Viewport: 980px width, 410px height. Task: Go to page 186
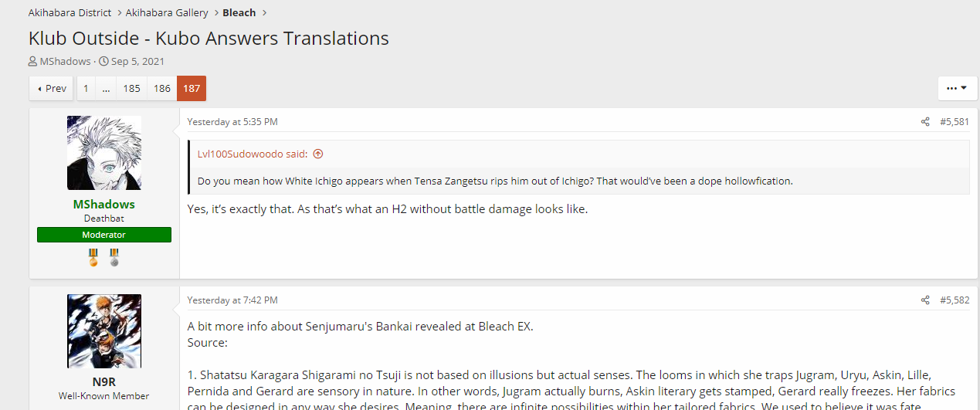(162, 88)
